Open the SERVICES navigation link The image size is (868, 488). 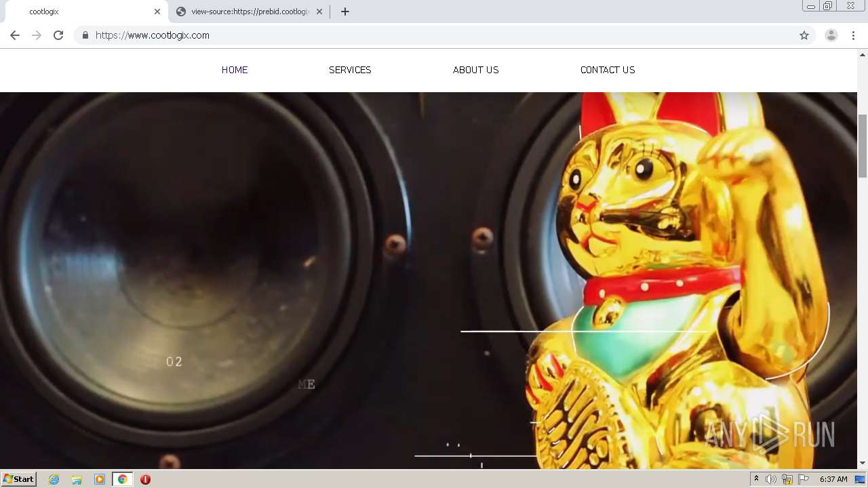[x=350, y=70]
